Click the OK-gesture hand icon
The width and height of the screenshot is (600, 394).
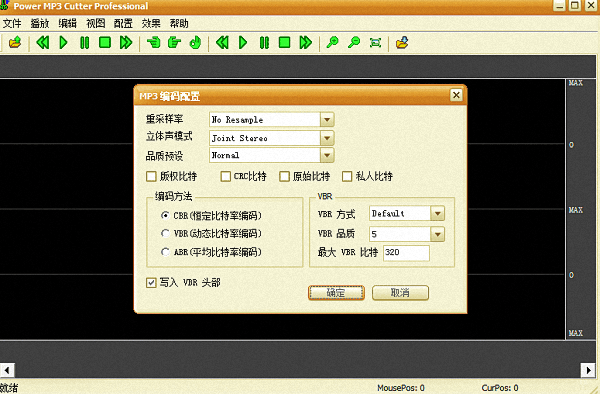click(x=196, y=42)
